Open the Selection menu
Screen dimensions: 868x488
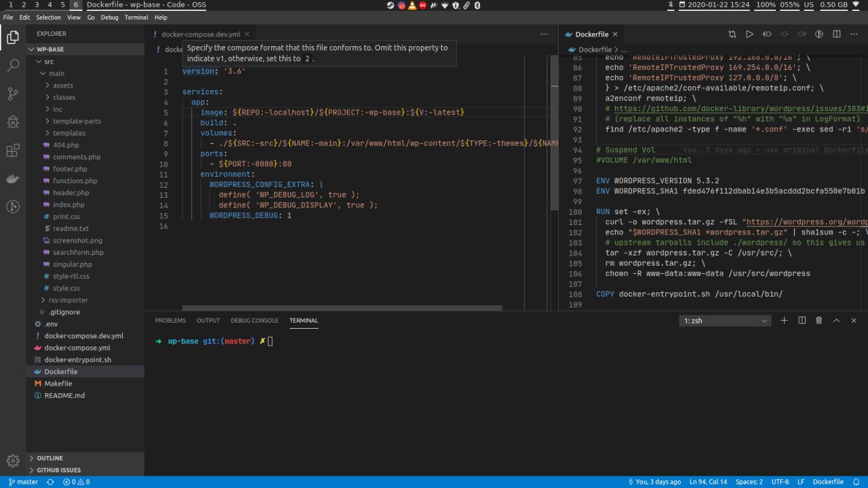click(48, 17)
